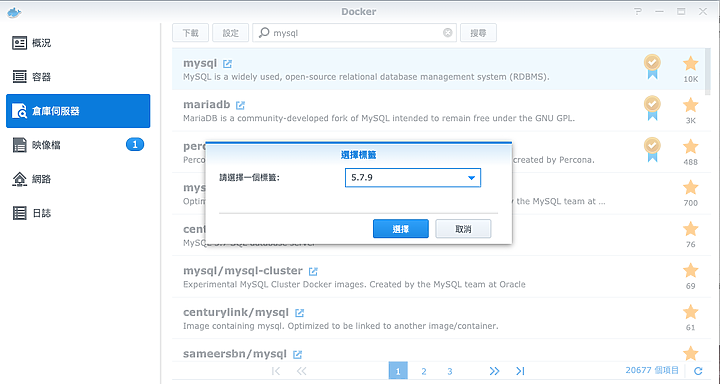This screenshot has height=384, width=720.
Task: Open external link icon next to mysql
Action: coord(227,64)
